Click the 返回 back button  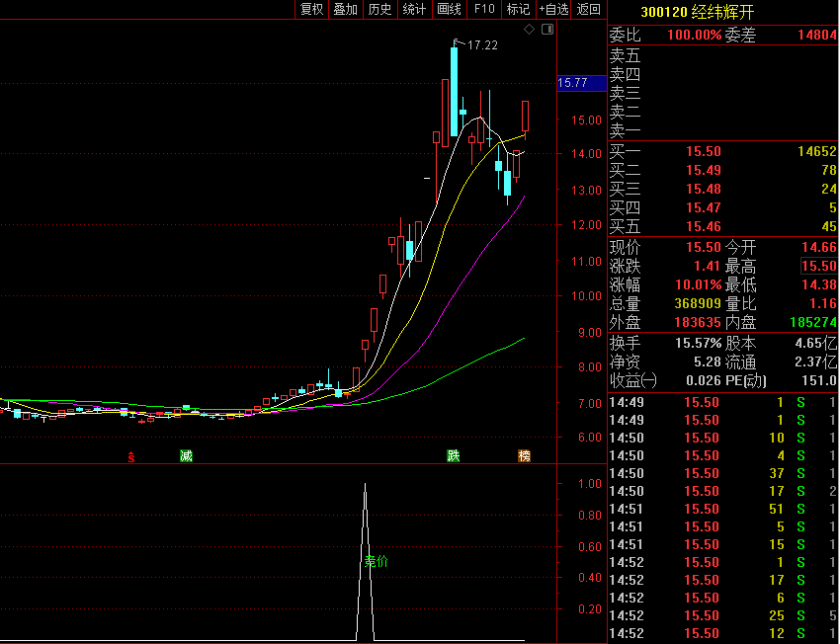(588, 9)
